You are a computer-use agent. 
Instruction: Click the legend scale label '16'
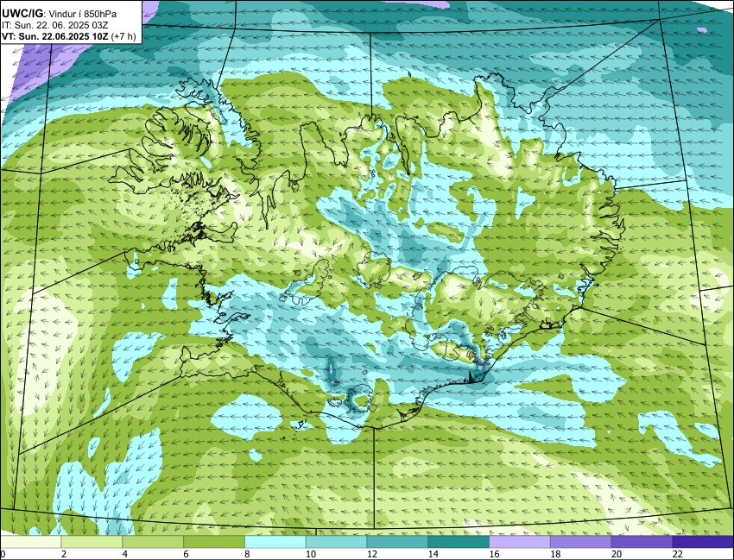(494, 554)
